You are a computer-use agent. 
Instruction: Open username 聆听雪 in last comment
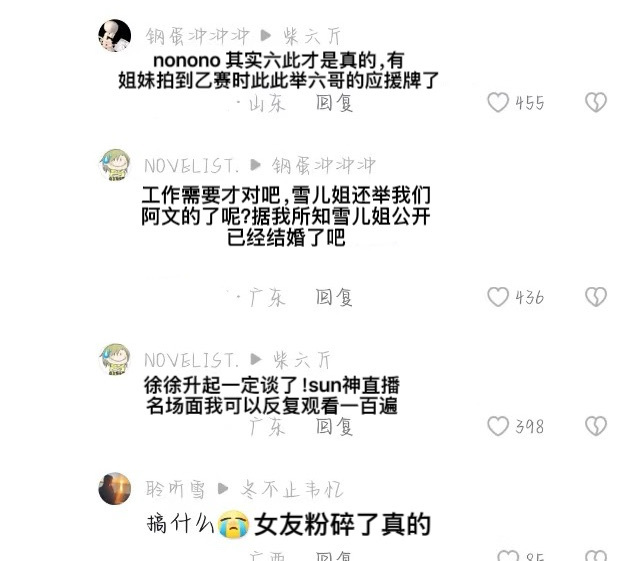(x=175, y=489)
